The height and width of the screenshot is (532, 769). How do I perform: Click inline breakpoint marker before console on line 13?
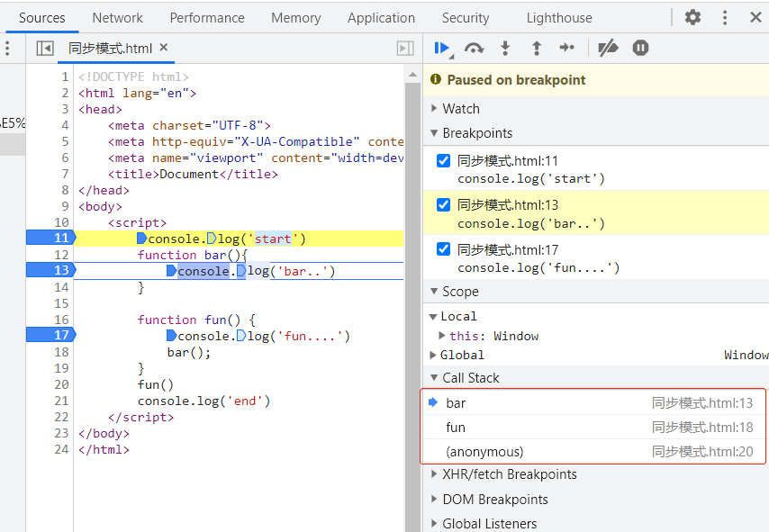click(171, 271)
